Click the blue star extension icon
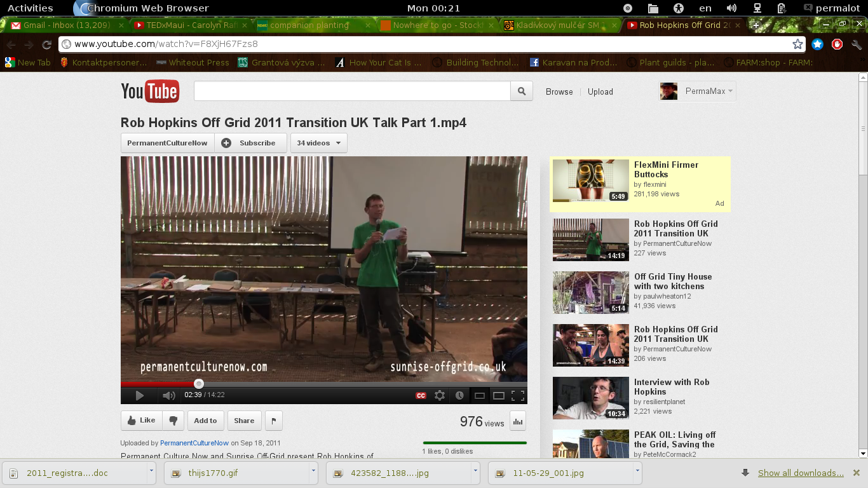Screen dimensions: 868x488 [x=818, y=44]
